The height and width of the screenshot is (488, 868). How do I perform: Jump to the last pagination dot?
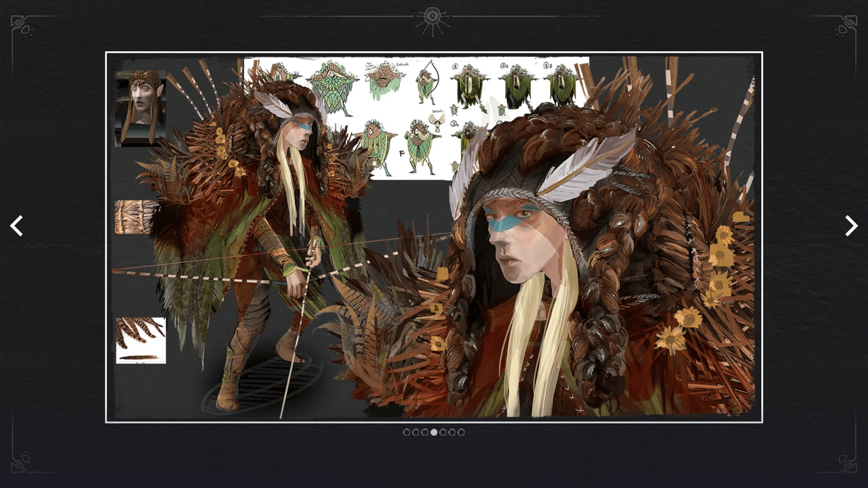[461, 432]
